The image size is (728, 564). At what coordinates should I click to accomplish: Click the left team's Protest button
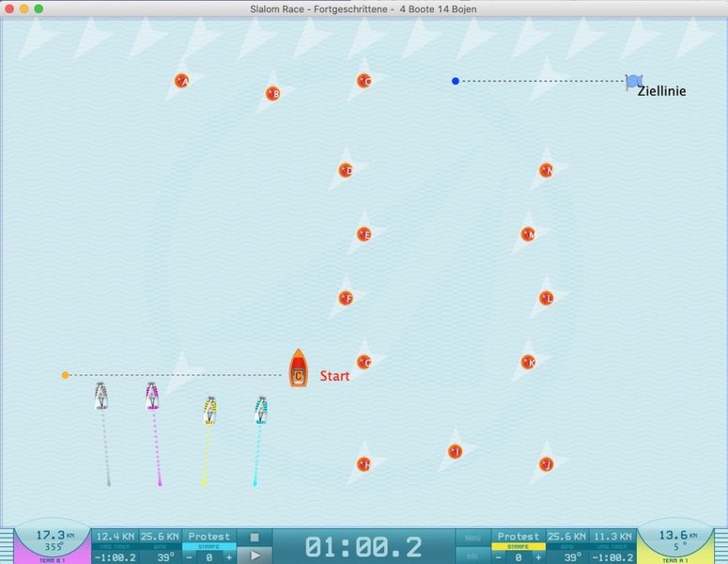pos(209,536)
